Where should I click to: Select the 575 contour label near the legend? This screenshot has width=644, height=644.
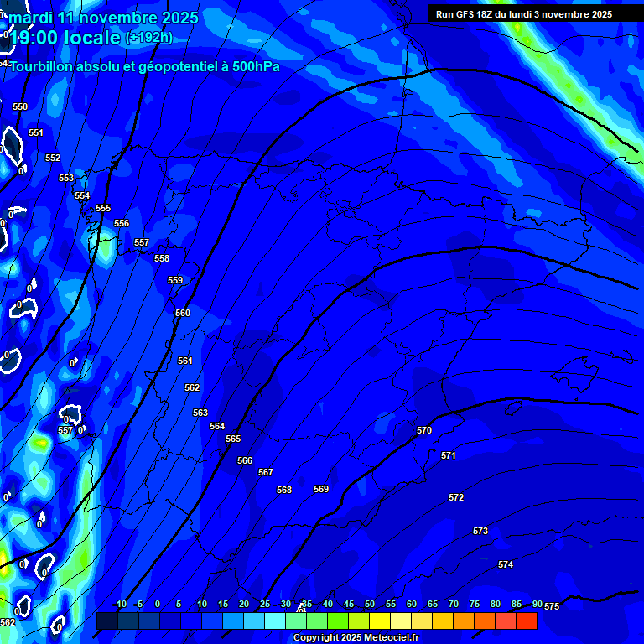(552, 606)
